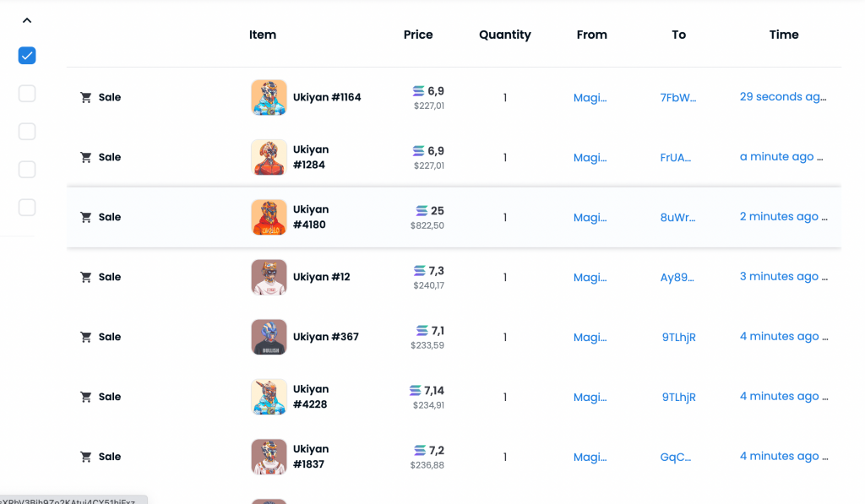The height and width of the screenshot is (504, 865).
Task: Click the cart icon in Ukiyan #1837 row
Action: [85, 457]
